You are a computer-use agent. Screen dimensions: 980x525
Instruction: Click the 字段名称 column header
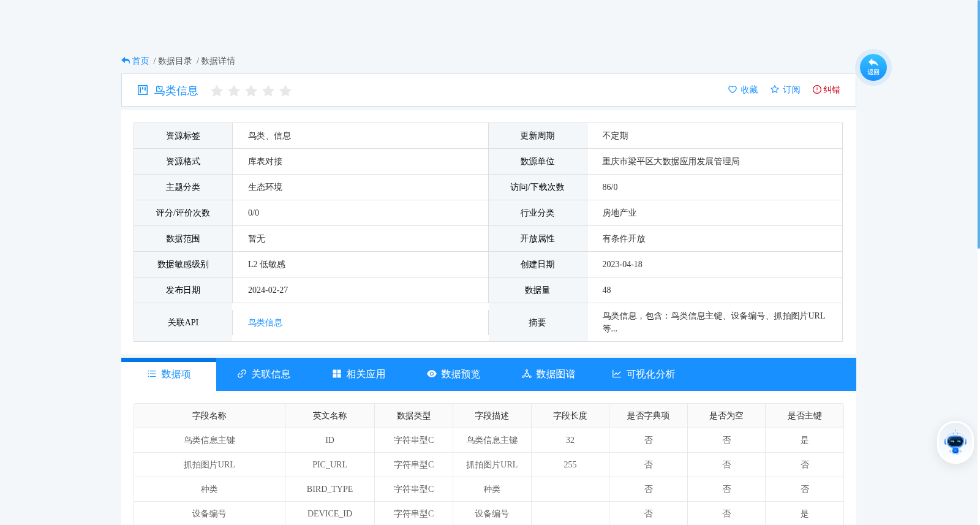tap(209, 415)
